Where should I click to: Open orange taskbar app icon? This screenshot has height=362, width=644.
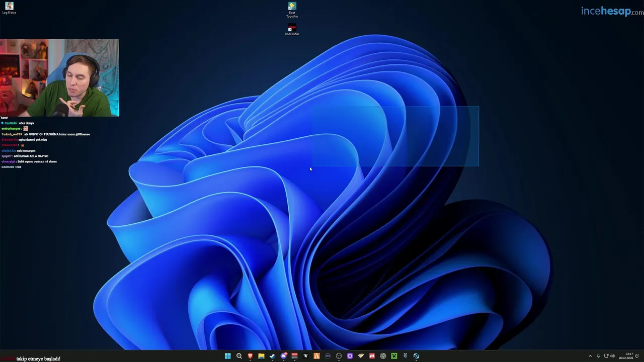coord(316,356)
